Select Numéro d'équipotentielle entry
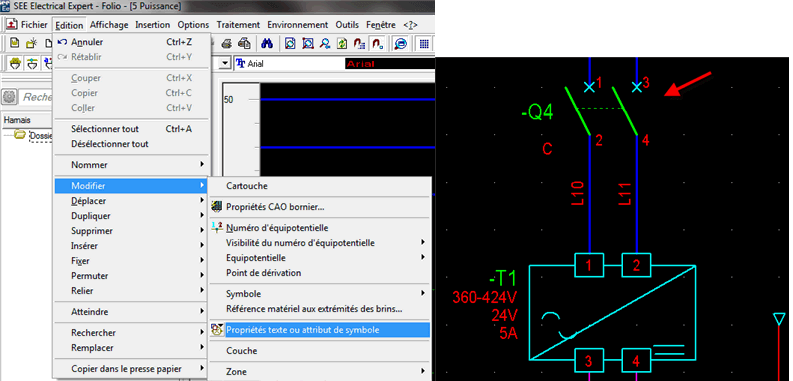The image size is (793, 381). 320,228
